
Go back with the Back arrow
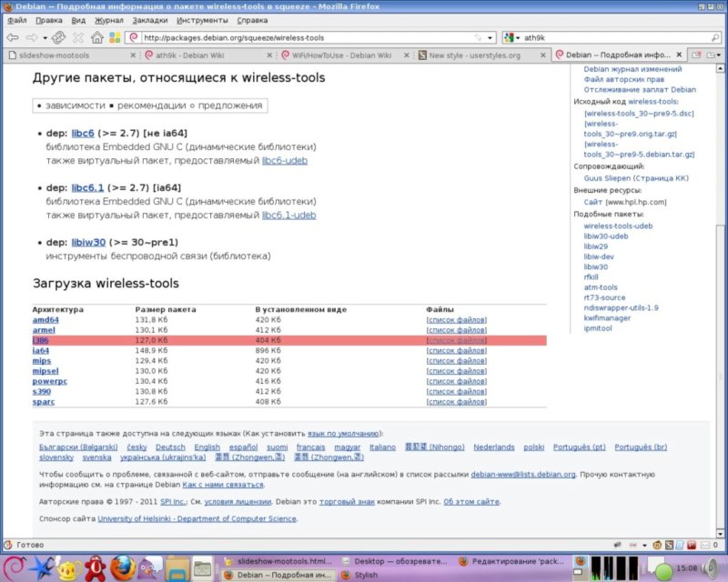click(13, 37)
